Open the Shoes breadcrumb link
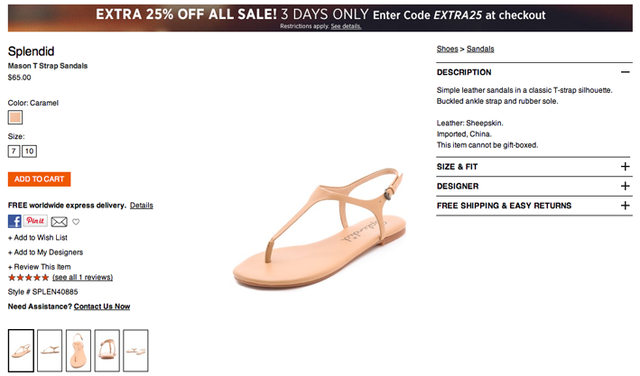 [447, 49]
